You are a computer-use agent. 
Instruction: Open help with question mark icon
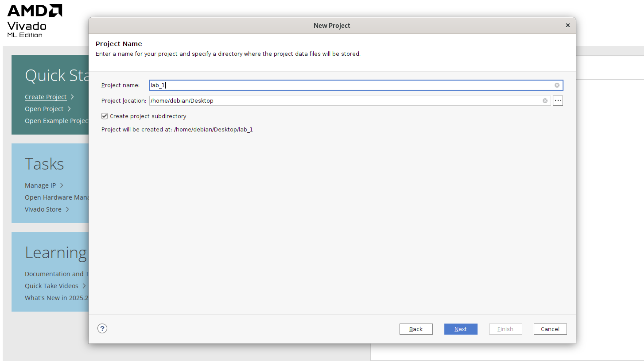[x=102, y=329]
